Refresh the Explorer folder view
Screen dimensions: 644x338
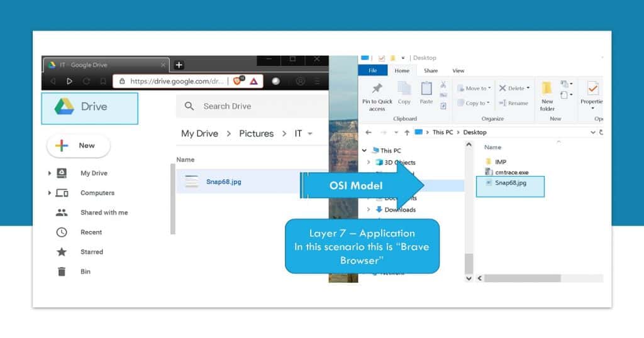[x=601, y=132]
